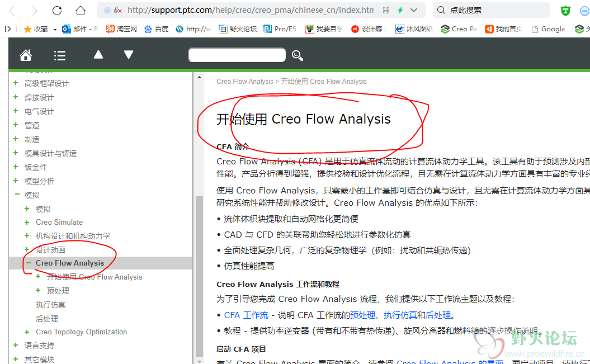This screenshot has height=364, width=590.
Task: Open the 百度 bookmark
Action: (x=156, y=29)
